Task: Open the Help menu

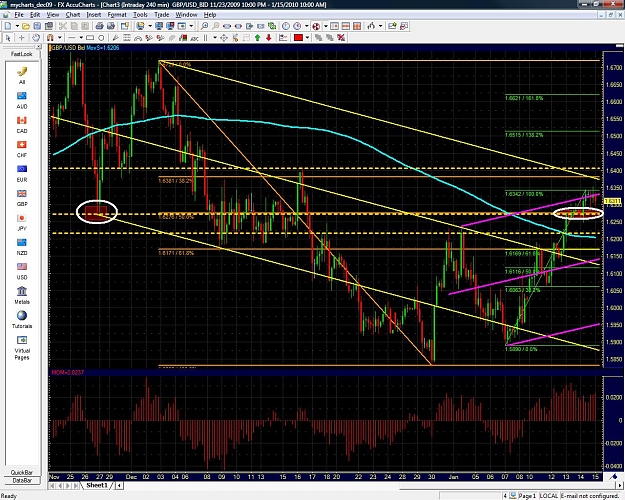Action: pos(210,15)
